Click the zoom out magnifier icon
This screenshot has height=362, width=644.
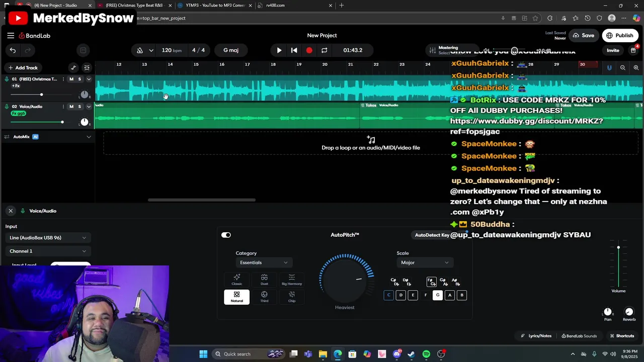tap(623, 67)
